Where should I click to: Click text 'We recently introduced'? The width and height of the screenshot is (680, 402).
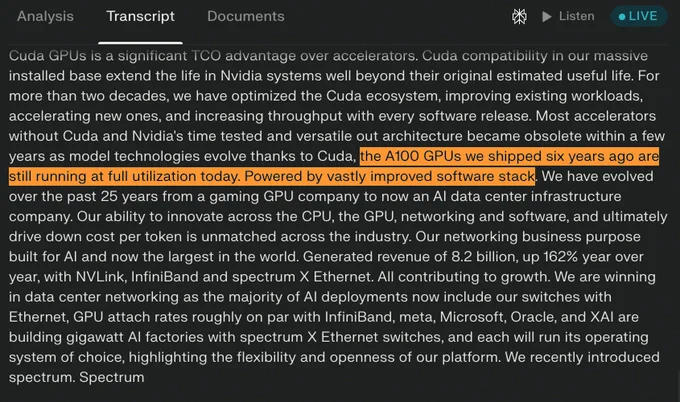[x=582, y=357]
